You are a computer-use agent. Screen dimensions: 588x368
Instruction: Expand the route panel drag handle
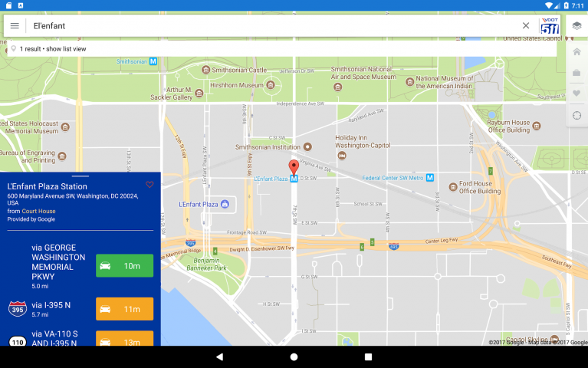pos(80,176)
